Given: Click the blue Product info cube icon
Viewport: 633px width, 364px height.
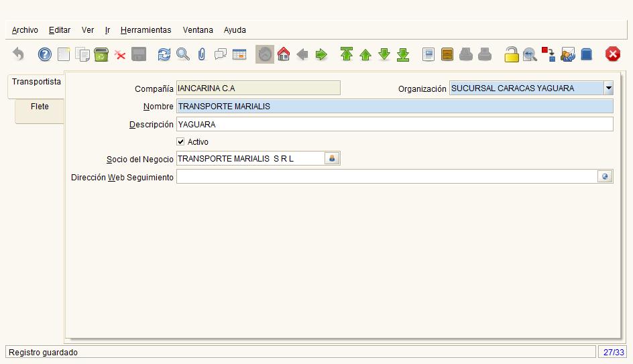Looking at the screenshot, I should [587, 54].
